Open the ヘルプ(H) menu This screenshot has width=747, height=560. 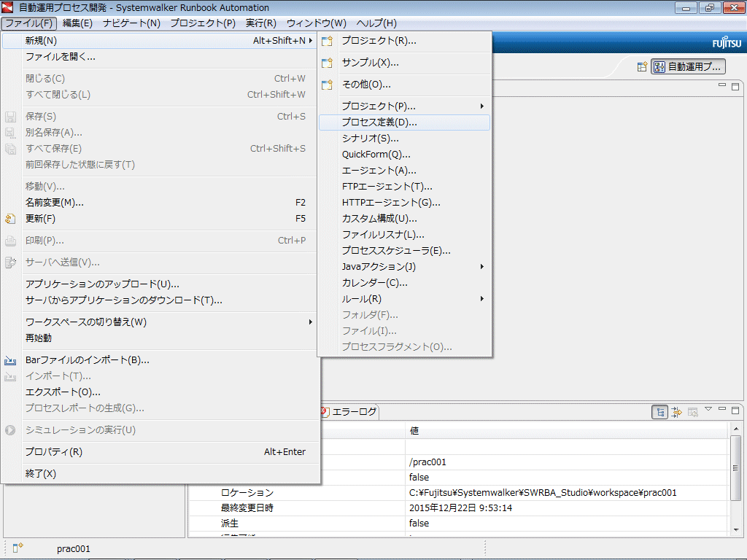pyautogui.click(x=376, y=23)
